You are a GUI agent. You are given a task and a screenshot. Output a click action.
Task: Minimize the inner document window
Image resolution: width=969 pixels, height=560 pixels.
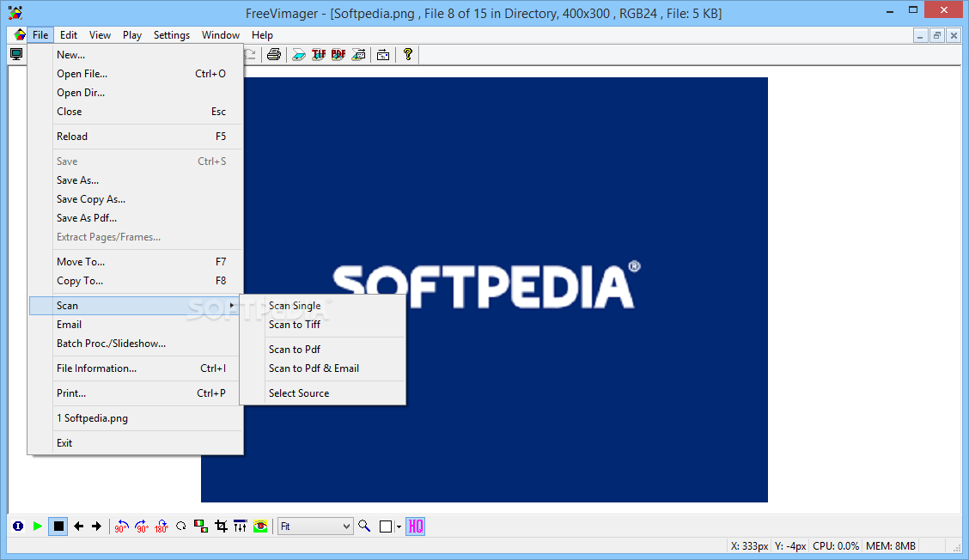click(x=920, y=36)
